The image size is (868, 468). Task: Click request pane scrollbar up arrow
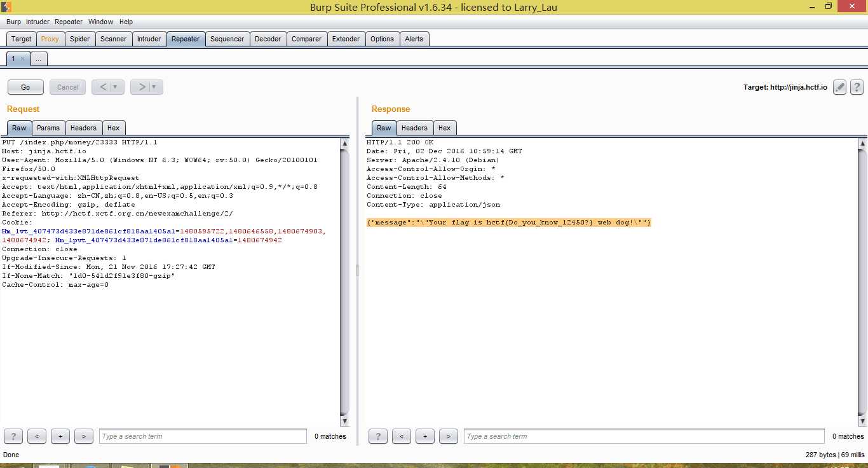pos(345,143)
